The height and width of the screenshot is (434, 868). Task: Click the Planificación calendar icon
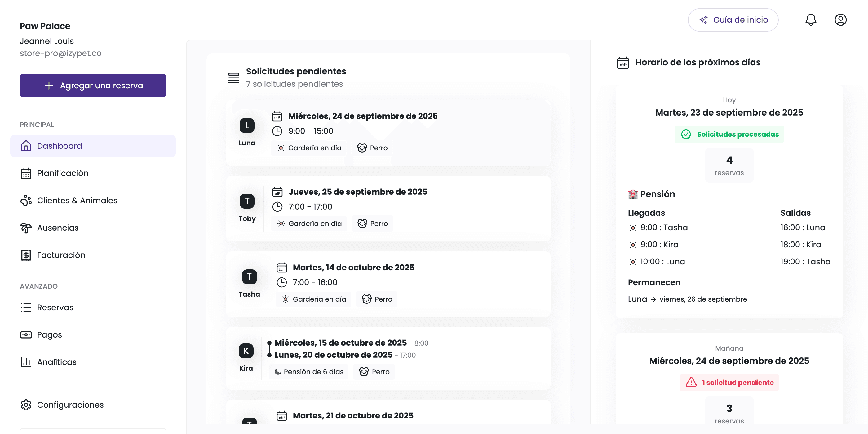(x=26, y=173)
